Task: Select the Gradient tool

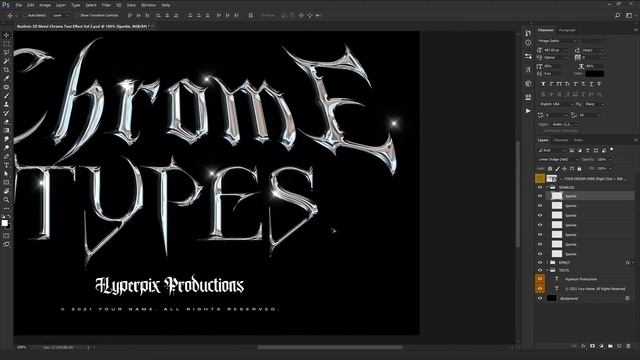Action: click(6, 130)
